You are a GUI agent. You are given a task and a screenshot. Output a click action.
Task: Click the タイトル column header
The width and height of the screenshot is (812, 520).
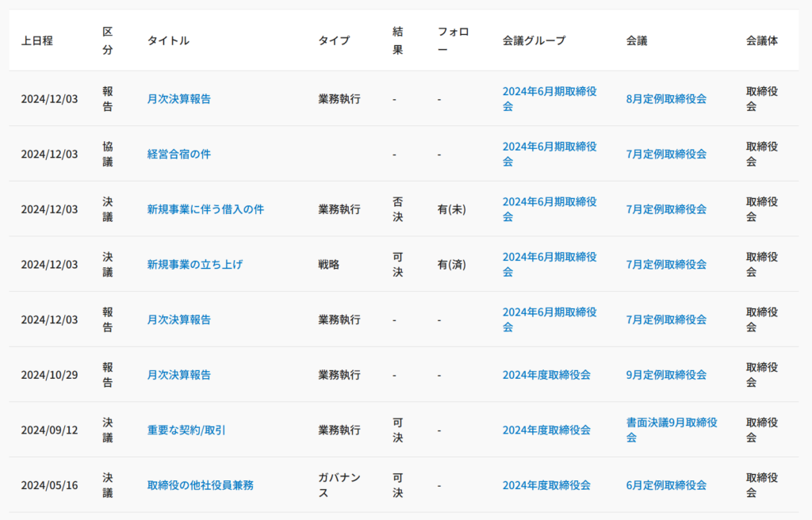coord(168,40)
